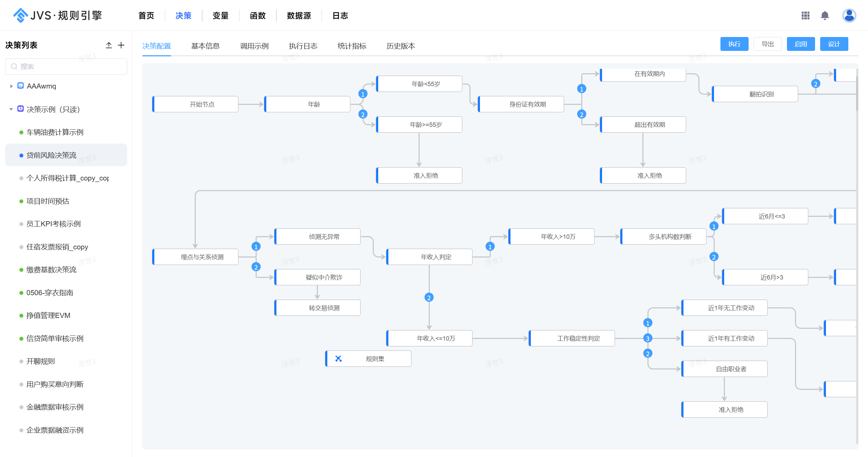Click the cross icon on 规则集 node

pos(338,359)
